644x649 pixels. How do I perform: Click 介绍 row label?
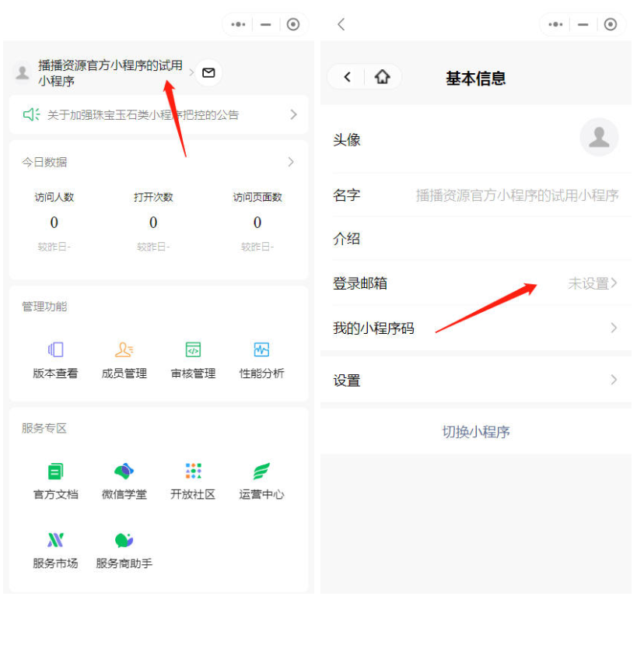click(347, 239)
